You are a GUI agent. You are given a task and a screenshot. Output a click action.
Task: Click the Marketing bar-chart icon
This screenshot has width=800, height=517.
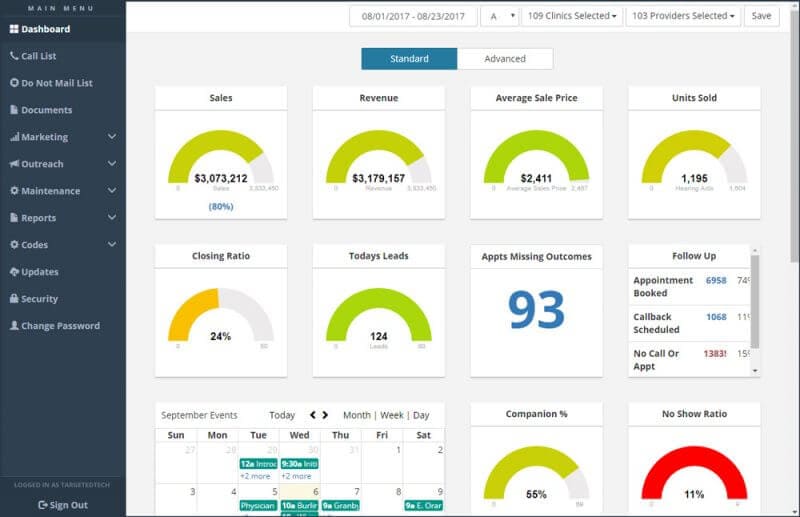click(x=14, y=137)
